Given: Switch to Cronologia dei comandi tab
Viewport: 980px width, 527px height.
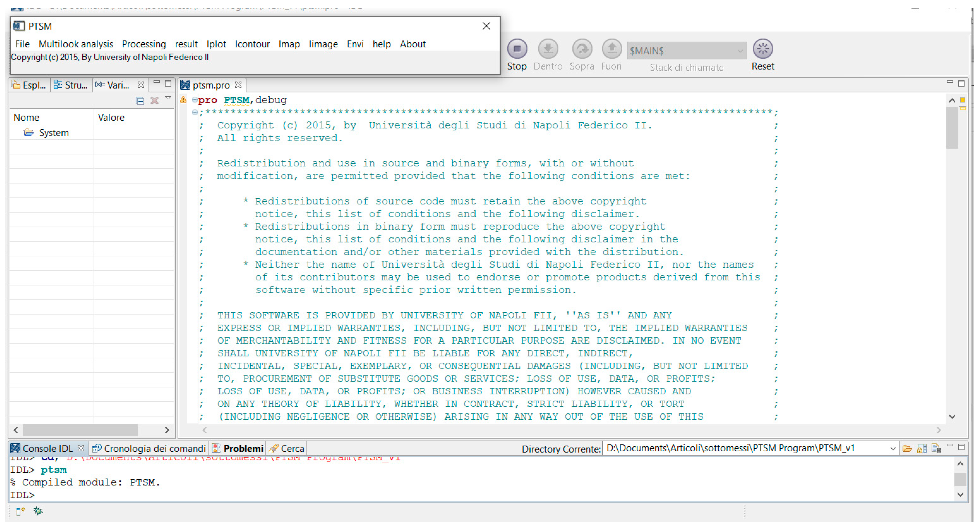Looking at the screenshot, I should 149,448.
